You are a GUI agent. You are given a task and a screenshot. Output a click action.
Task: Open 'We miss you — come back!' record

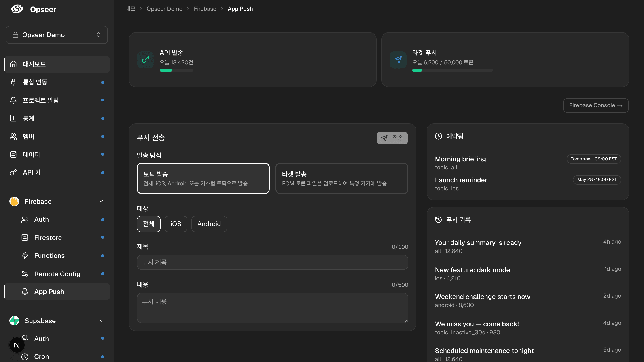pyautogui.click(x=528, y=328)
